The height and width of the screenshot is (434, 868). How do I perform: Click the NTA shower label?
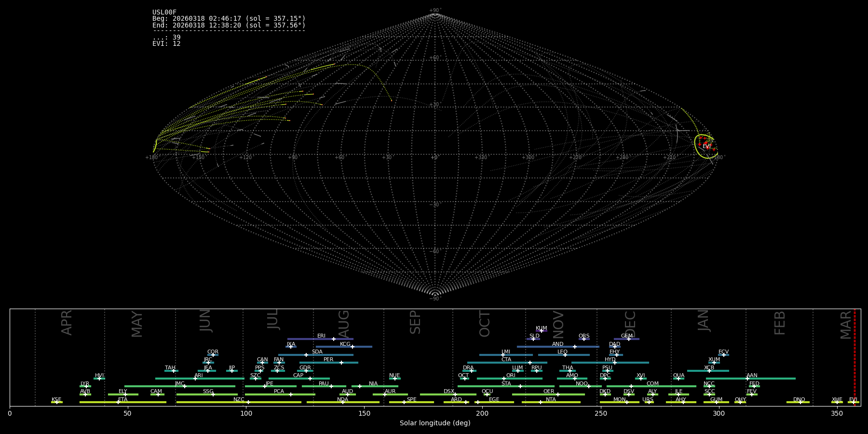[x=551, y=400]
